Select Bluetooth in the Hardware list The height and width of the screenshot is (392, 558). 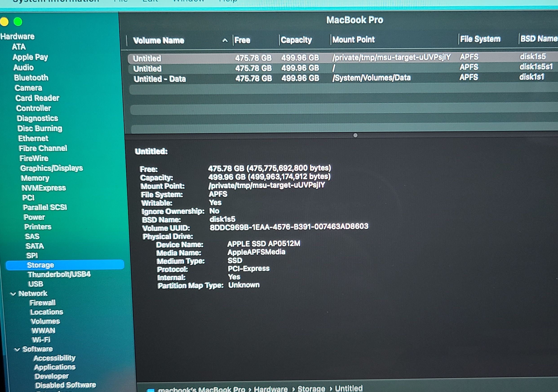coord(31,78)
